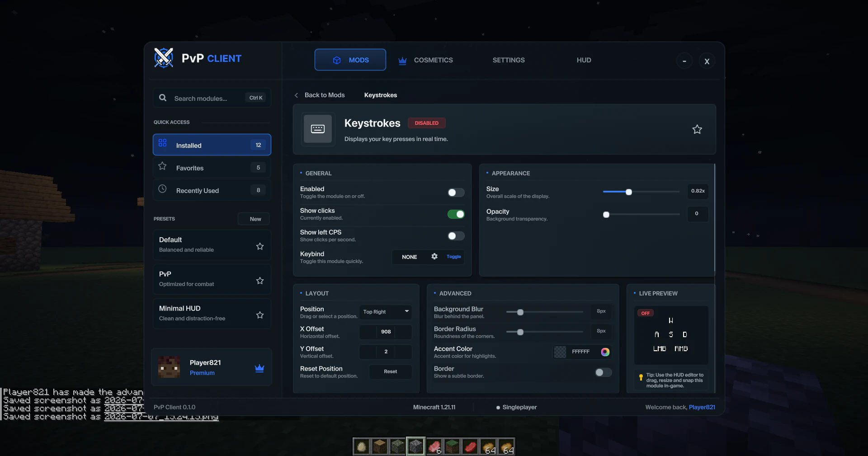The image size is (868, 456).
Task: Click the NONE keybind button
Action: click(410, 257)
